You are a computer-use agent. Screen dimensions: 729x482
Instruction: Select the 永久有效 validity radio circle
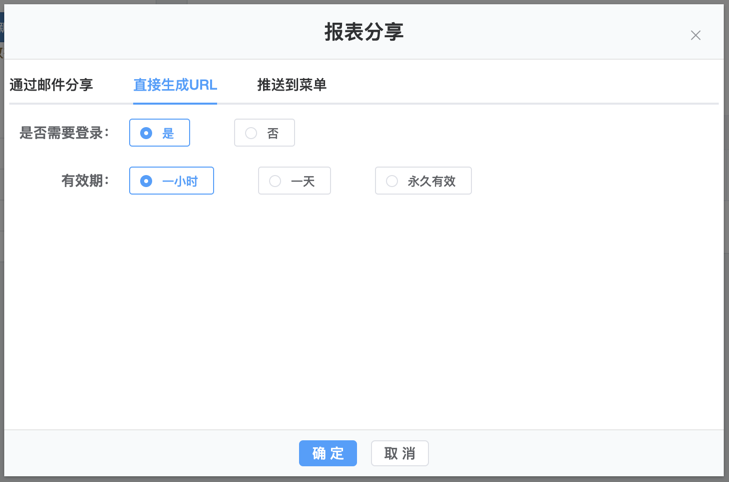pos(392,181)
